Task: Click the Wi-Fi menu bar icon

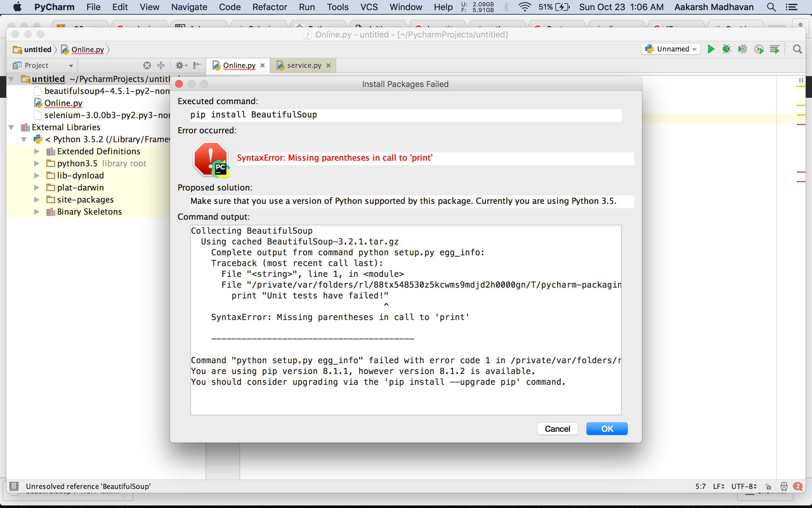Action: click(x=524, y=7)
